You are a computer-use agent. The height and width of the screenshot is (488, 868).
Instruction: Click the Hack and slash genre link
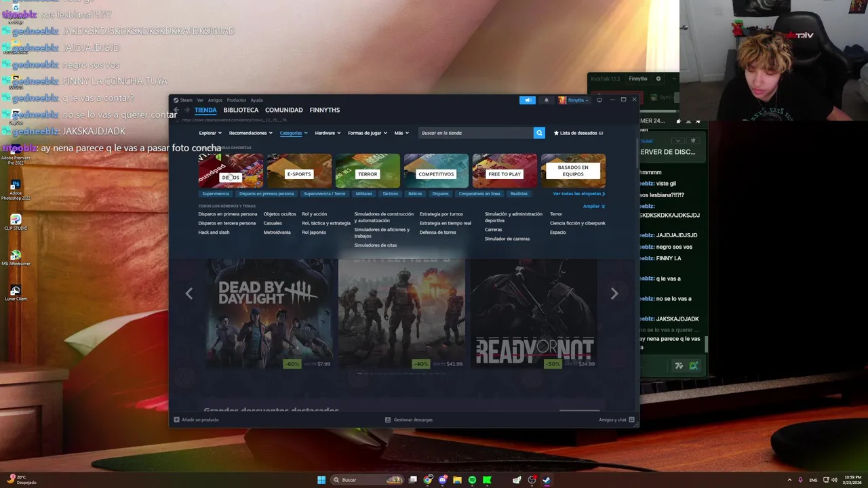point(214,232)
